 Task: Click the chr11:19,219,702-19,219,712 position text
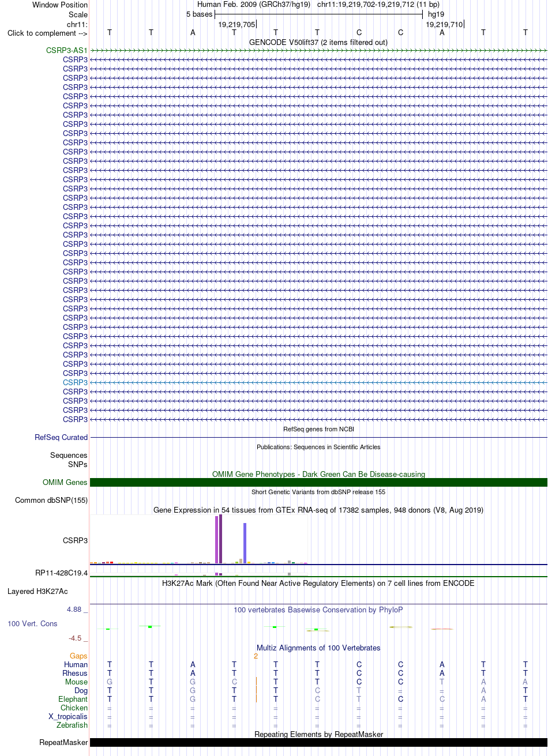tap(378, 5)
